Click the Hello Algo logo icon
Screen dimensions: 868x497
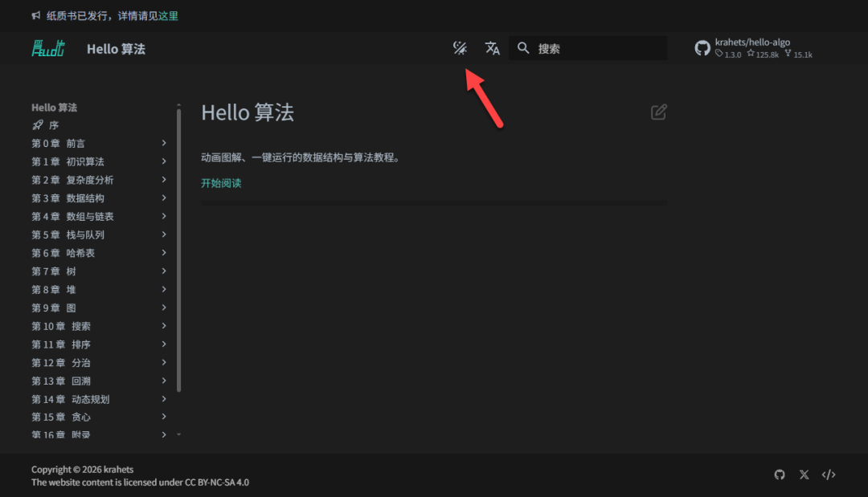click(48, 48)
